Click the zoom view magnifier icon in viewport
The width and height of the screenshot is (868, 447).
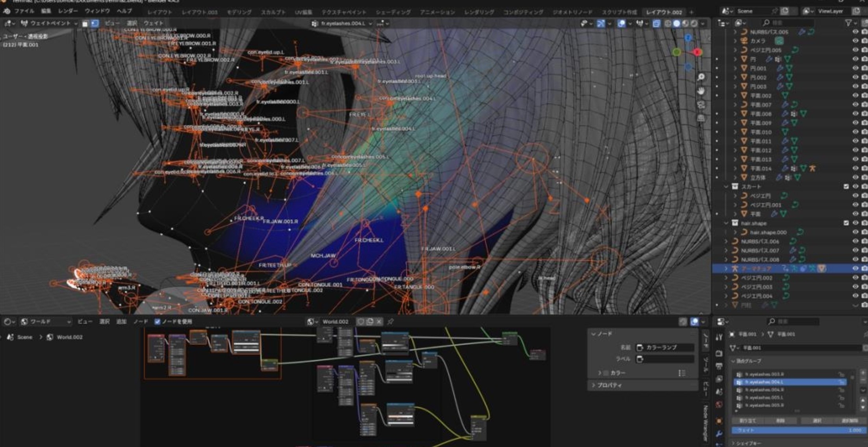tap(701, 77)
